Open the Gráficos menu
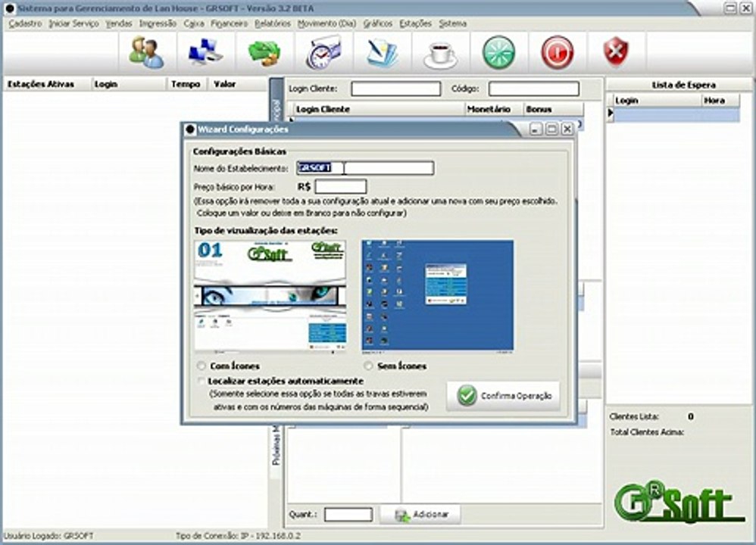This screenshot has width=756, height=545. pos(377,23)
